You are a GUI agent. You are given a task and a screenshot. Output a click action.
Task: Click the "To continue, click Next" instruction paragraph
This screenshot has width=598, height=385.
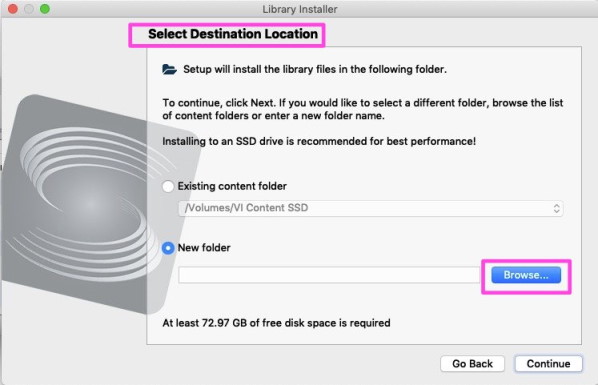pyautogui.click(x=363, y=109)
